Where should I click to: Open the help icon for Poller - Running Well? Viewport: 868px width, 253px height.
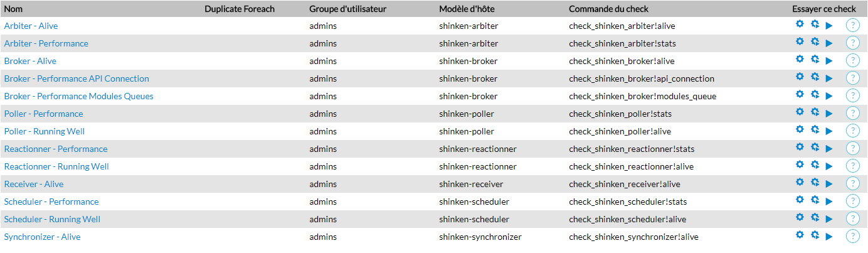pyautogui.click(x=852, y=131)
